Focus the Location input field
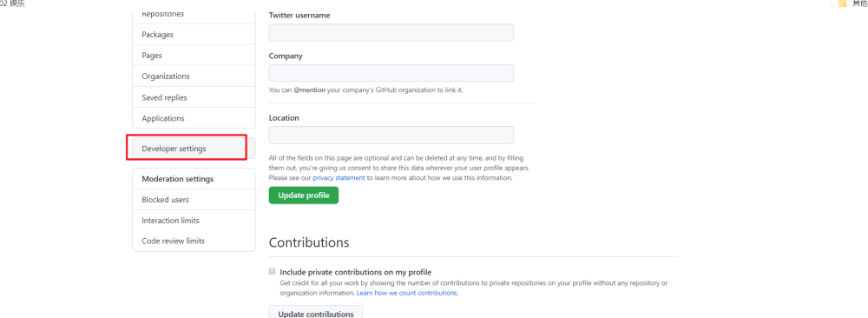The height and width of the screenshot is (318, 868). 391,135
